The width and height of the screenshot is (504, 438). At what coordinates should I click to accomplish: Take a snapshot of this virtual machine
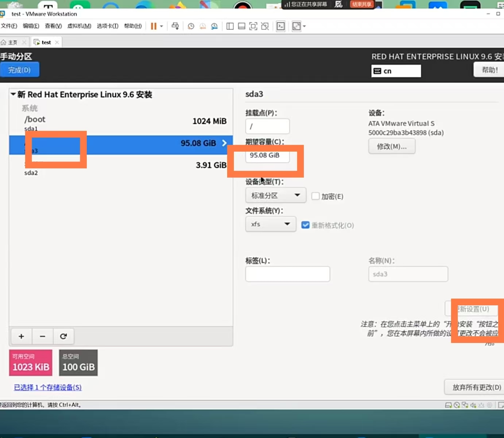tap(191, 26)
